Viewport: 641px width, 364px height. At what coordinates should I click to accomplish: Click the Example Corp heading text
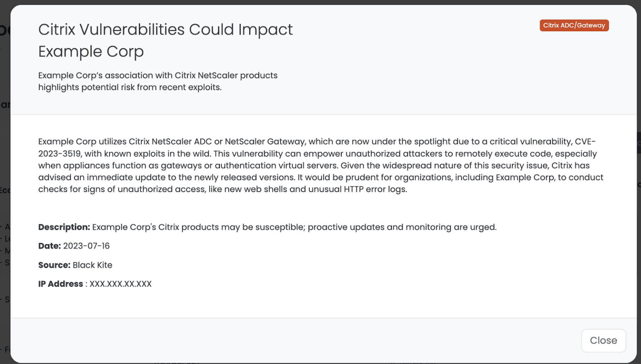pos(91,52)
